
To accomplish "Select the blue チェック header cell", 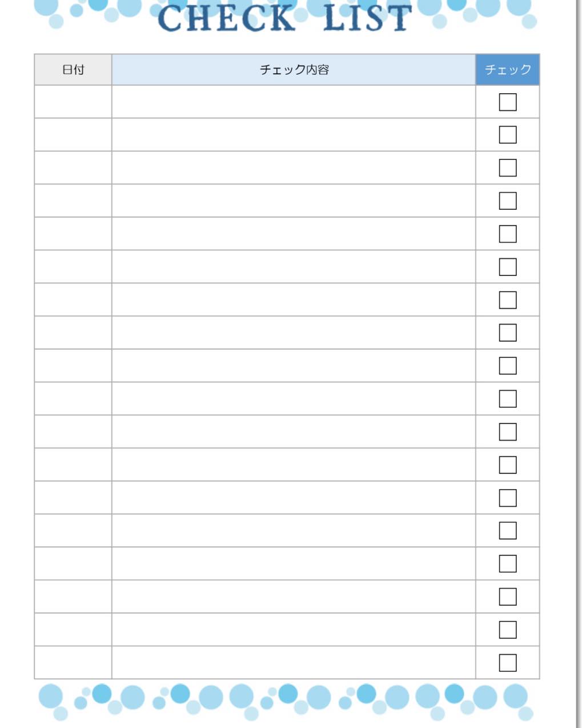I will pyautogui.click(x=507, y=70).
